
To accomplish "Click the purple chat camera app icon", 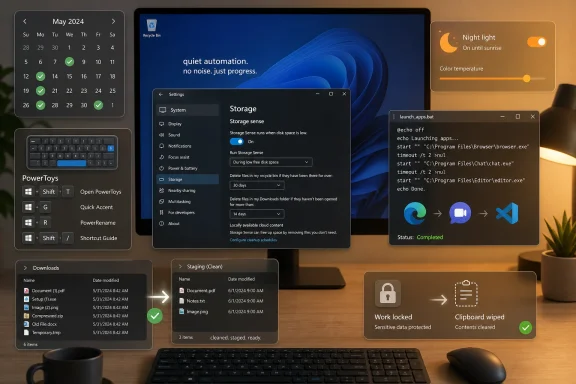I will (x=460, y=213).
